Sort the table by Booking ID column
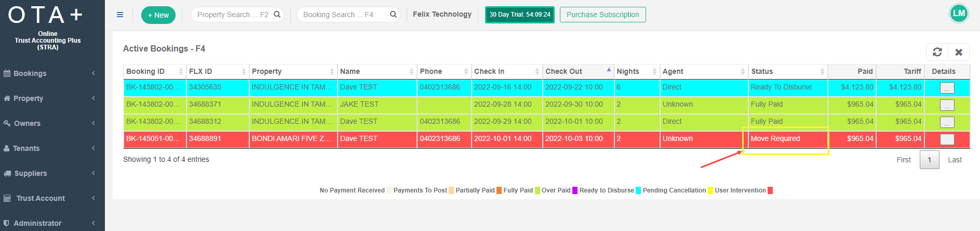This screenshot has height=231, width=980. [x=145, y=71]
